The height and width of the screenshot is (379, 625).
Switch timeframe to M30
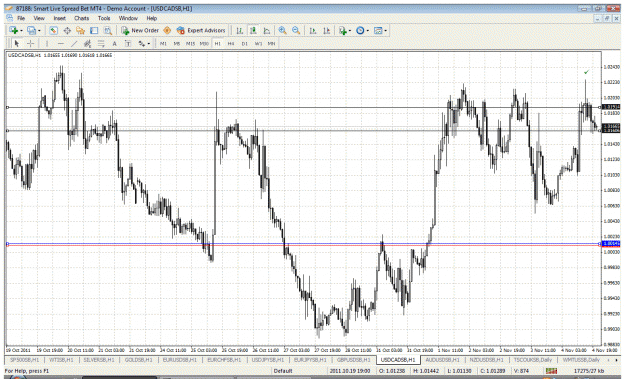[x=204, y=43]
